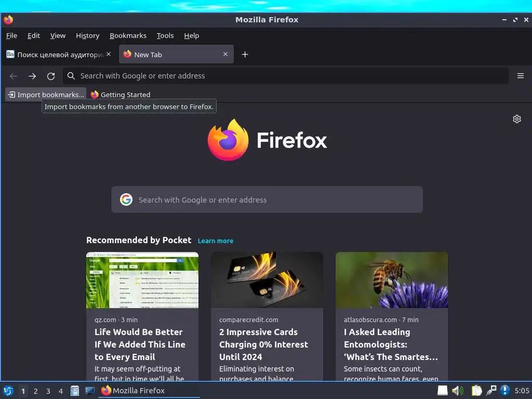Click Mozilla Firefox taskbar window button
The height and width of the screenshot is (399, 532).
pos(149,391)
